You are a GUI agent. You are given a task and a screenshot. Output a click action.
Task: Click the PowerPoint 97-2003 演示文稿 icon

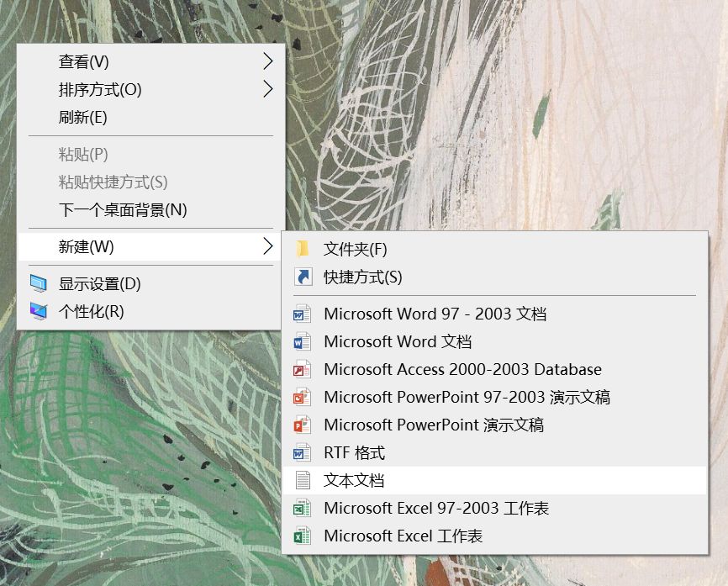[x=300, y=397]
